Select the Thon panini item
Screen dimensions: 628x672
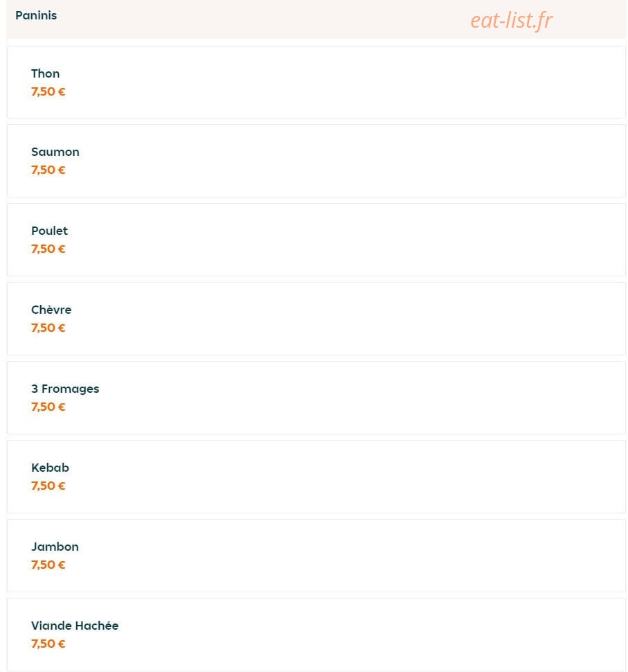point(316,82)
